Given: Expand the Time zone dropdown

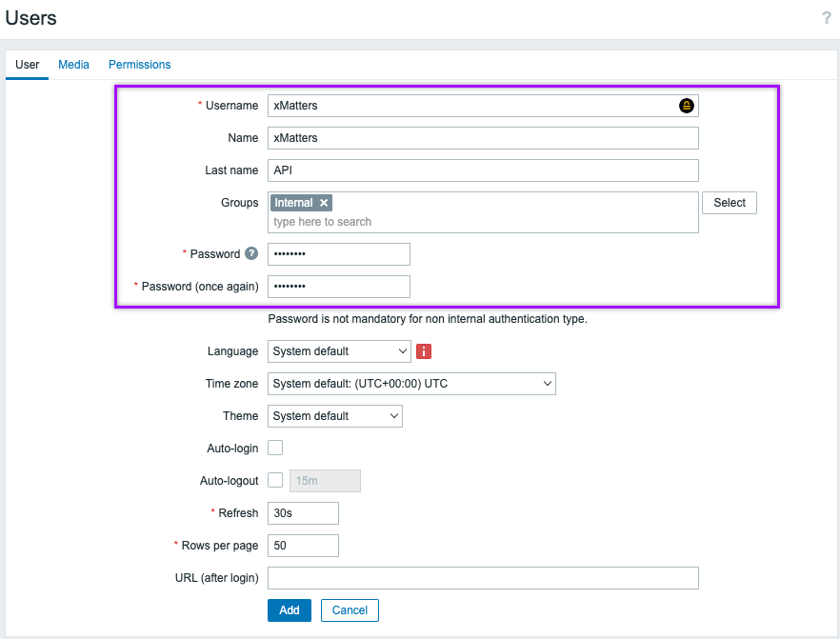Looking at the screenshot, I should point(411,384).
